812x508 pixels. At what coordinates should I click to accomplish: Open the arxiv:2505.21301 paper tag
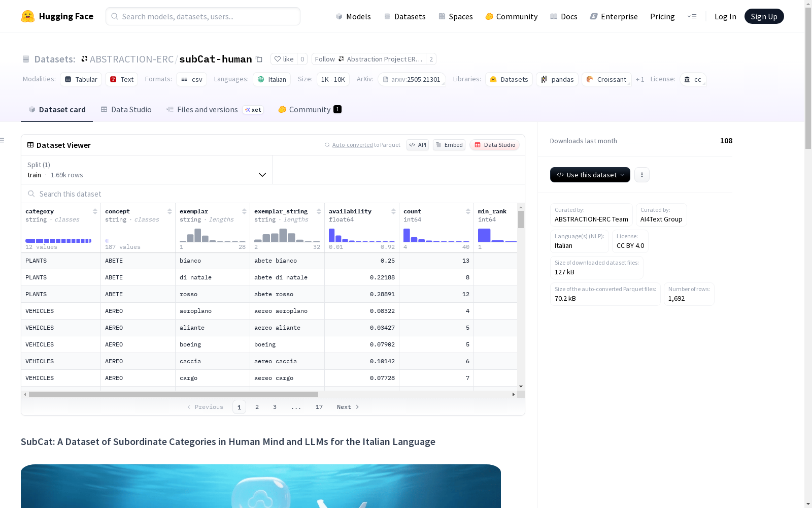tap(412, 79)
